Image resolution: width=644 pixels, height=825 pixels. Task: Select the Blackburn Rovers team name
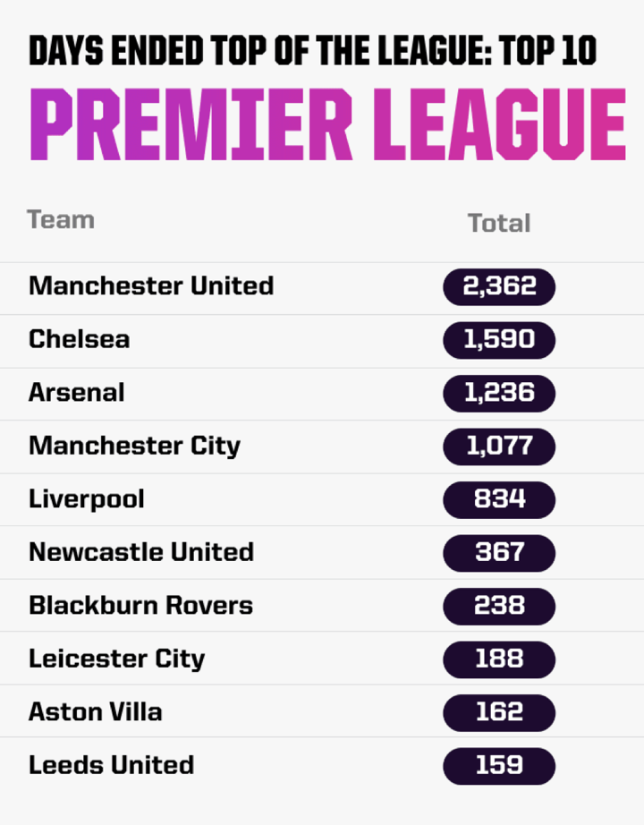140,605
